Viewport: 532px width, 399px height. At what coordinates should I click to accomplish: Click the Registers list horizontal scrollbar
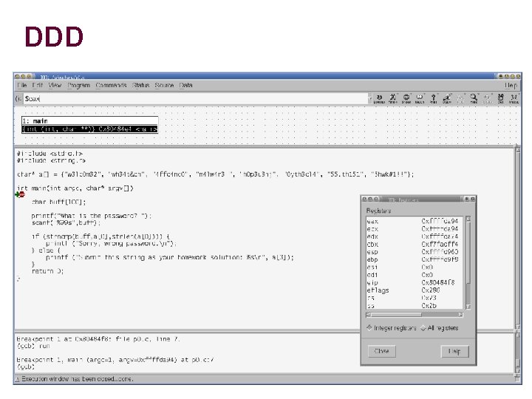click(415, 315)
